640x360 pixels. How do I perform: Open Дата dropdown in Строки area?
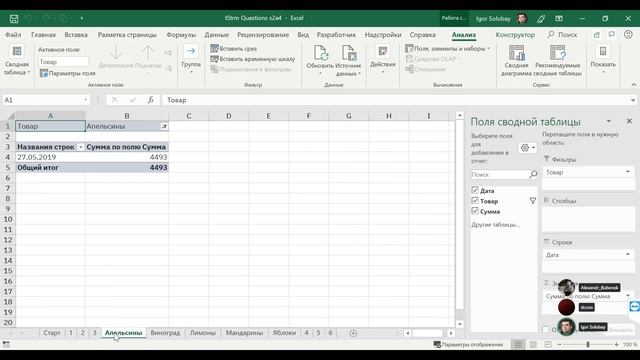tap(628, 255)
